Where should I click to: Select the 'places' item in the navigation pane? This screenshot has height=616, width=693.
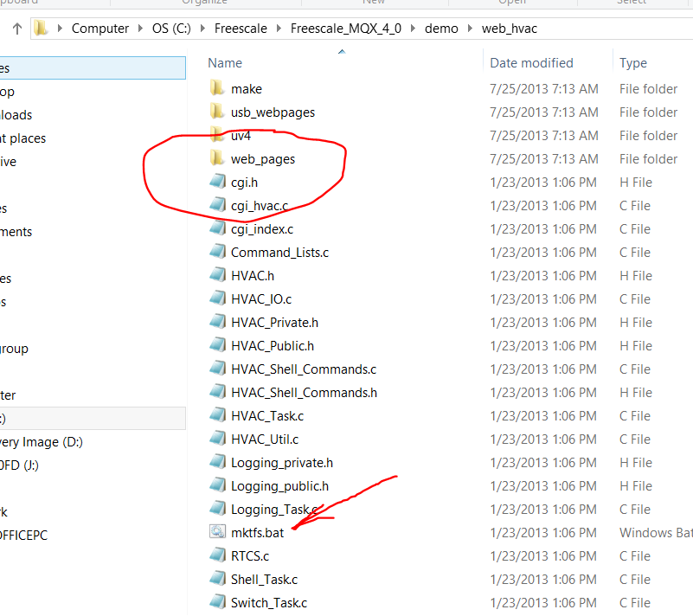tap(23, 138)
